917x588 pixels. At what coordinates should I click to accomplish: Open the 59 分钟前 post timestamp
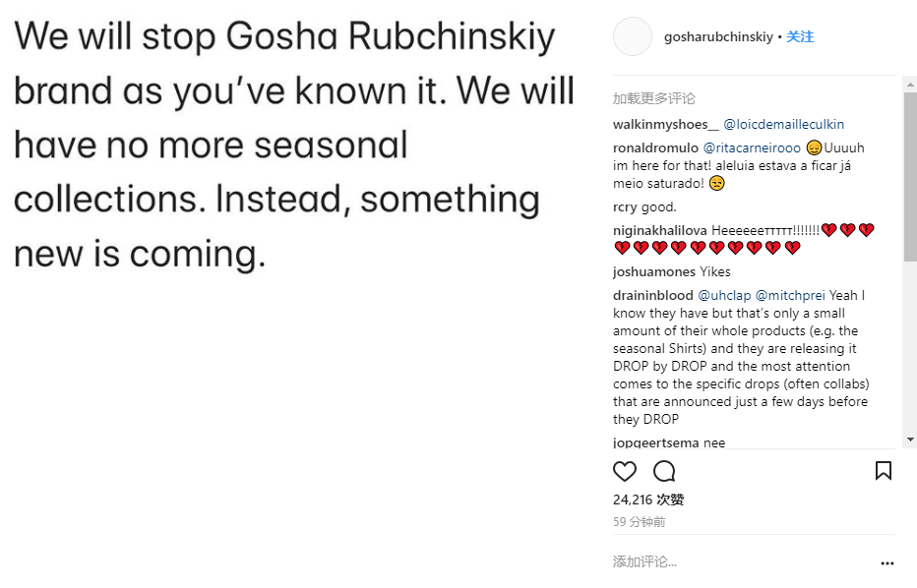pos(639,521)
